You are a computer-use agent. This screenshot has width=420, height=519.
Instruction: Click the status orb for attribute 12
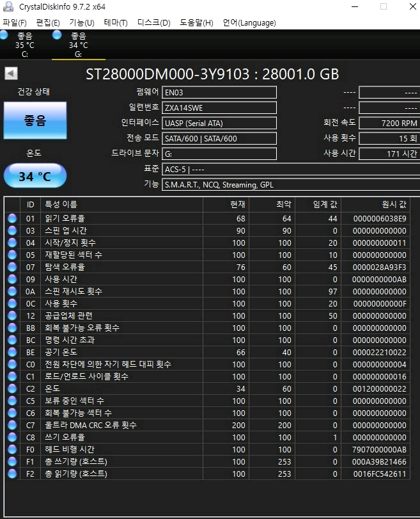click(12, 315)
